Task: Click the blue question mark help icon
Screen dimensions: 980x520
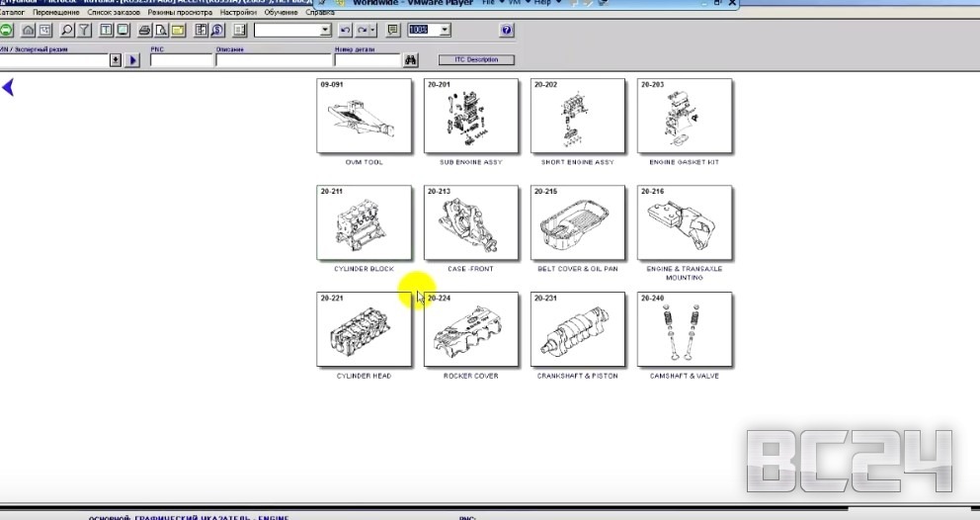Action: (507, 31)
